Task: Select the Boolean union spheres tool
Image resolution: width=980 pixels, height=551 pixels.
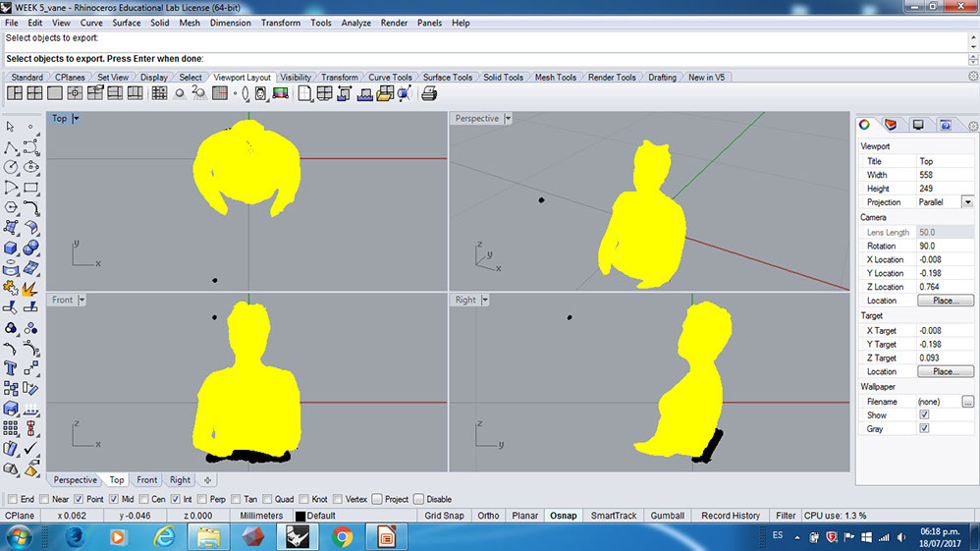Action: (30, 248)
